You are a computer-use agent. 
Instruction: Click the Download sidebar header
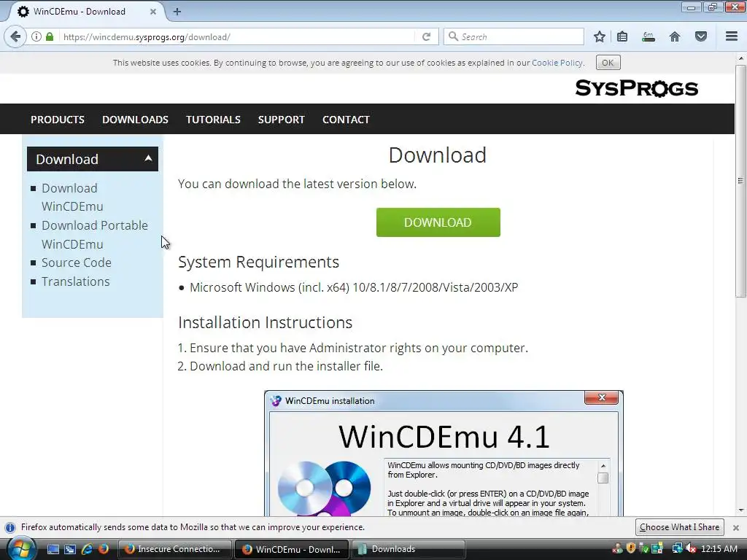[93, 159]
